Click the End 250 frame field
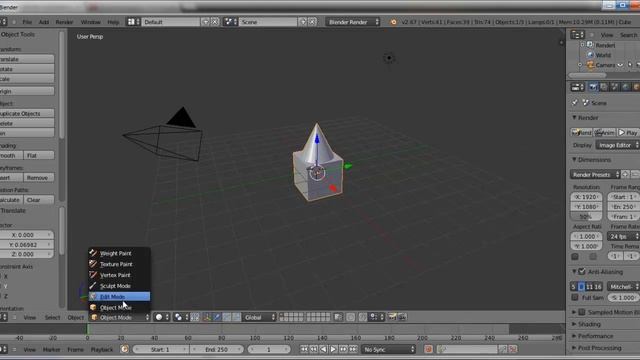The height and width of the screenshot is (360, 640). pyautogui.click(x=216, y=349)
